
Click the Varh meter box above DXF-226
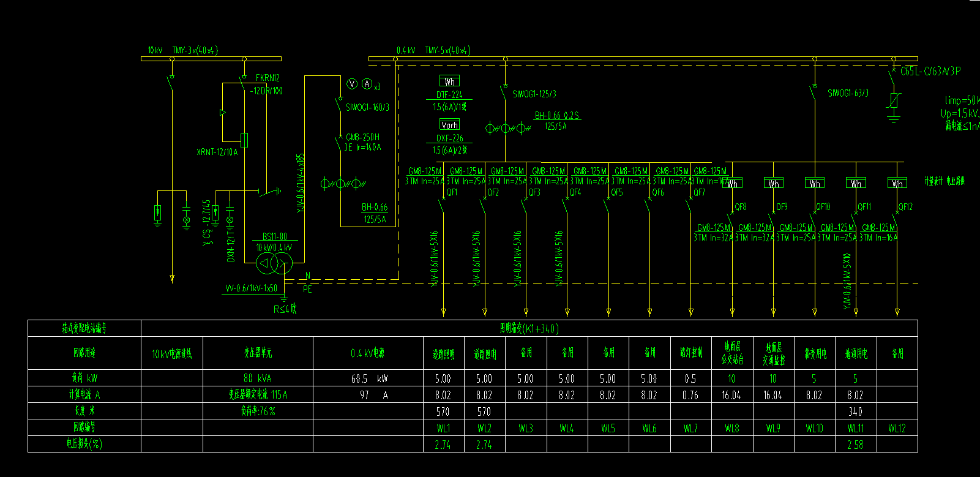tap(449, 124)
